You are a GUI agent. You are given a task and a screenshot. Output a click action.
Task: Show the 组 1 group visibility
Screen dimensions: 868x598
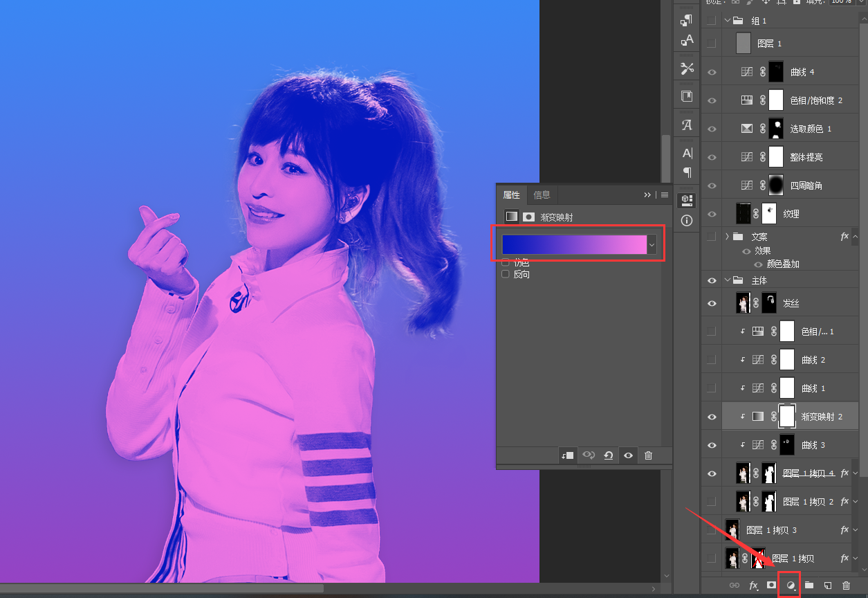(712, 21)
